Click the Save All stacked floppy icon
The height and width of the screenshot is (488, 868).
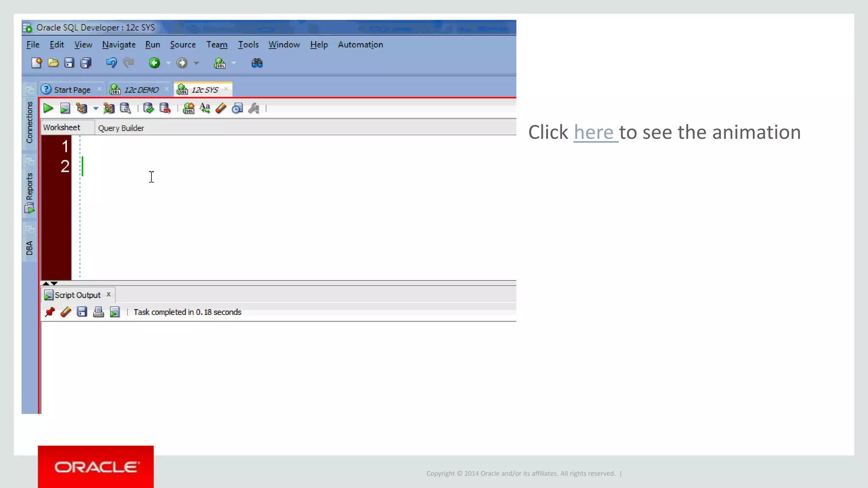(x=86, y=63)
